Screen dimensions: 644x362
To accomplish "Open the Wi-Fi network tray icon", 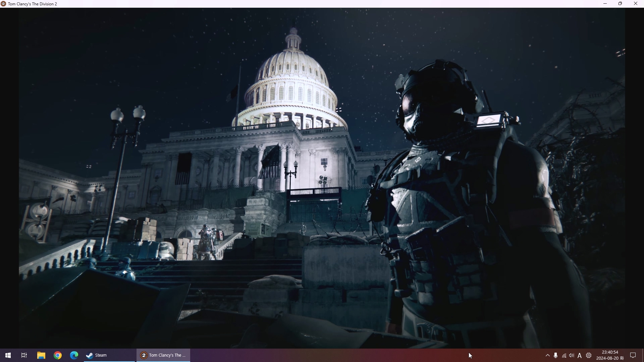I will click(564, 356).
